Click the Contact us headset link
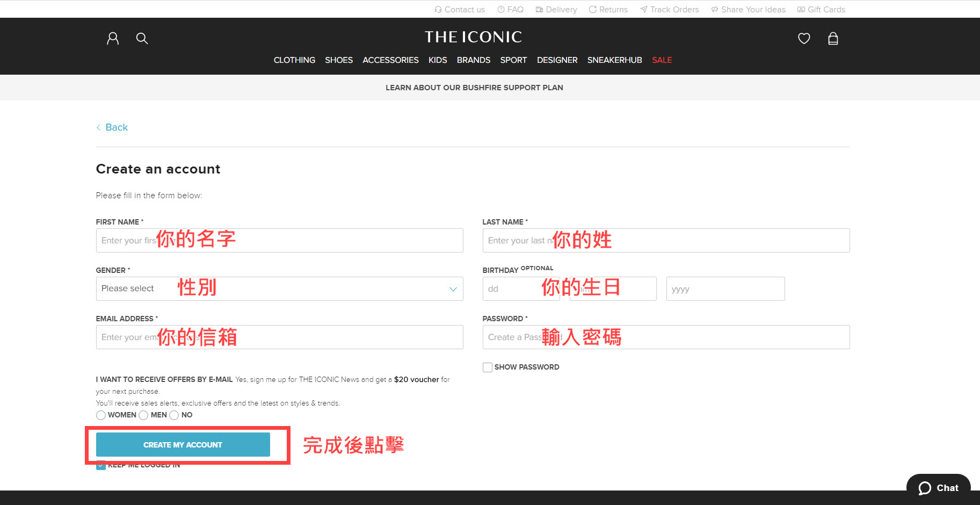 [x=460, y=9]
